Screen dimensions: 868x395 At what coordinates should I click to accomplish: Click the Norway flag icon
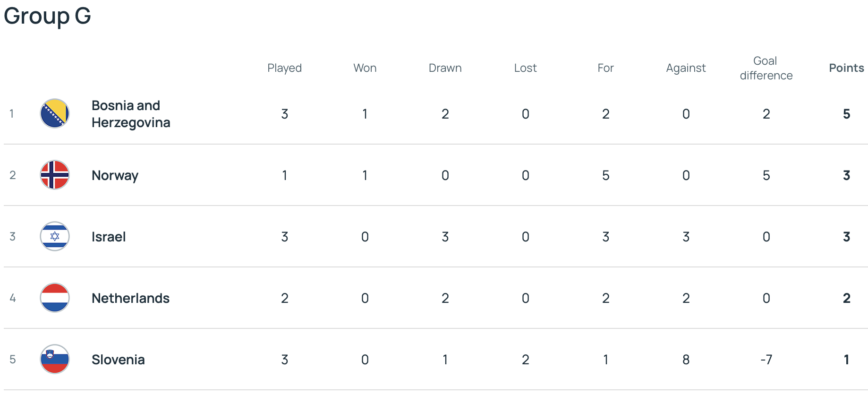point(55,175)
